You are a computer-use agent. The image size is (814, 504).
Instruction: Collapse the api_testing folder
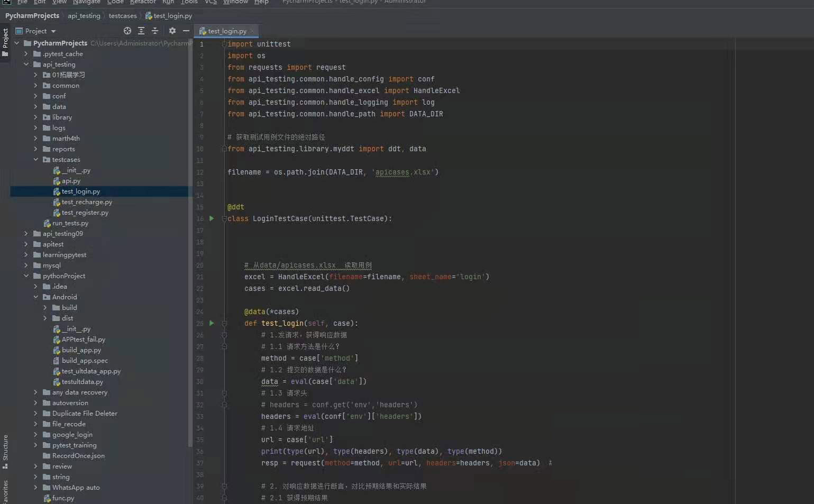(x=26, y=64)
